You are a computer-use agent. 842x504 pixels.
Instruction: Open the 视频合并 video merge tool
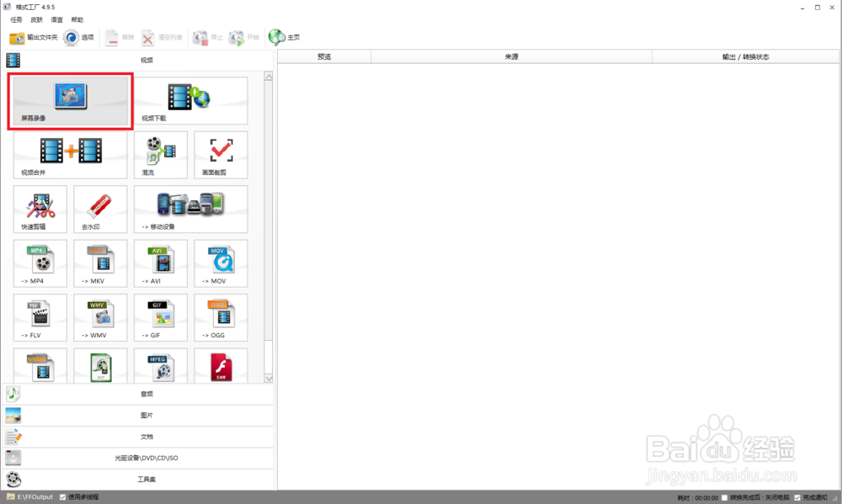point(71,155)
